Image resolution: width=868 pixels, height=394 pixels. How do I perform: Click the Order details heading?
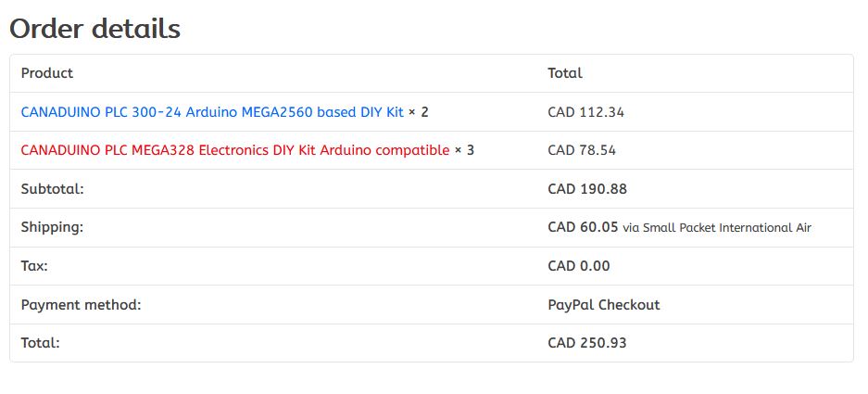[94, 29]
